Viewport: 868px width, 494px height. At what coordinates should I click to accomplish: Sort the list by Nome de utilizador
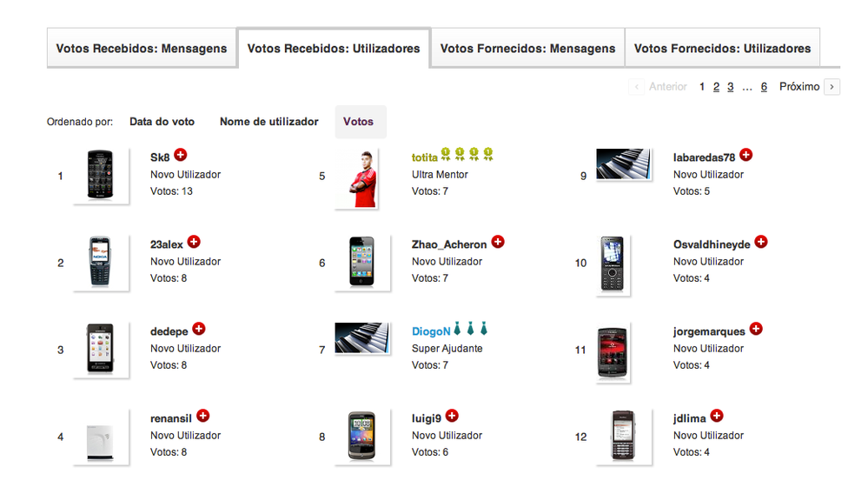pos(269,122)
